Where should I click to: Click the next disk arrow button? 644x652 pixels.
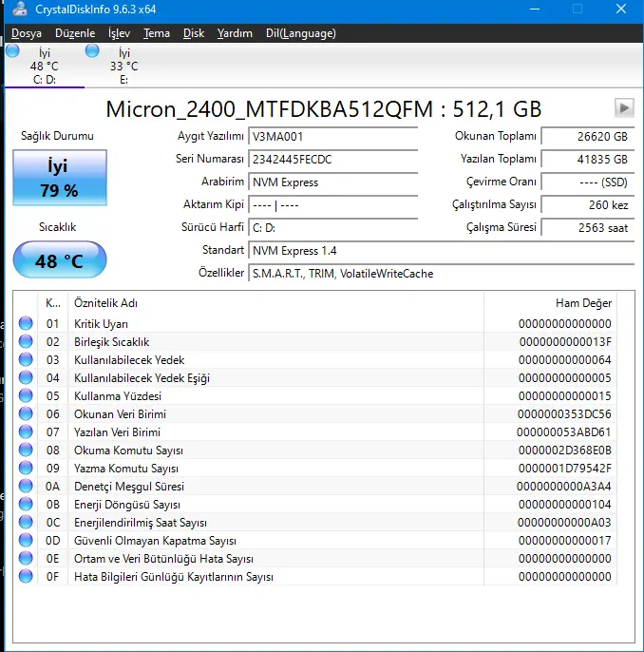pyautogui.click(x=624, y=108)
